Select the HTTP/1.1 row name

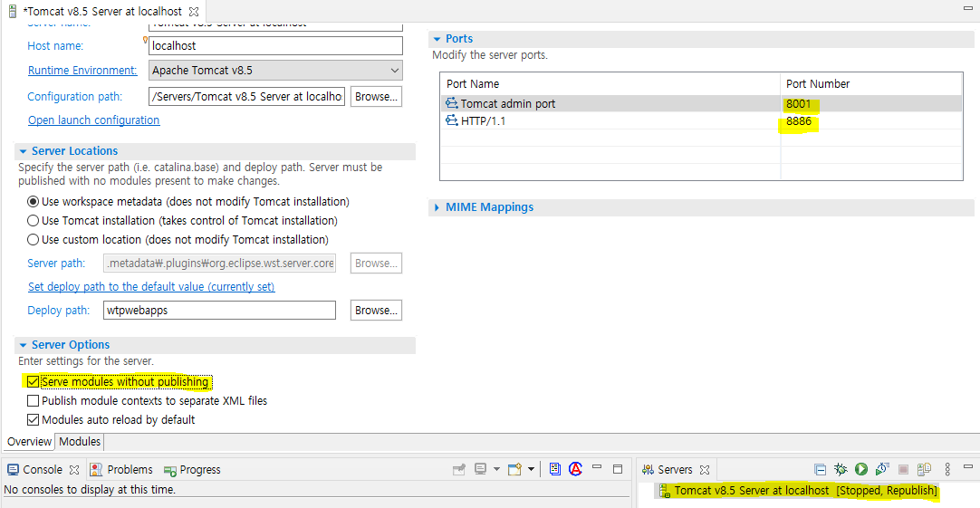pos(483,121)
